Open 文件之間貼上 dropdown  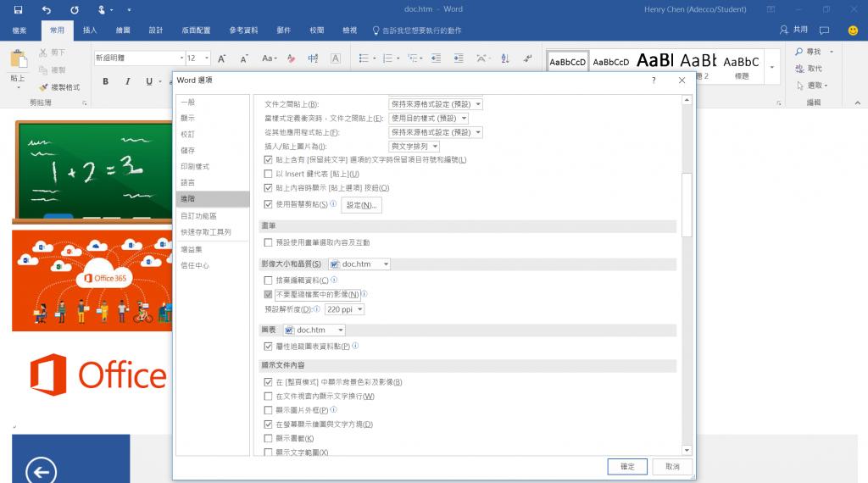pos(435,104)
